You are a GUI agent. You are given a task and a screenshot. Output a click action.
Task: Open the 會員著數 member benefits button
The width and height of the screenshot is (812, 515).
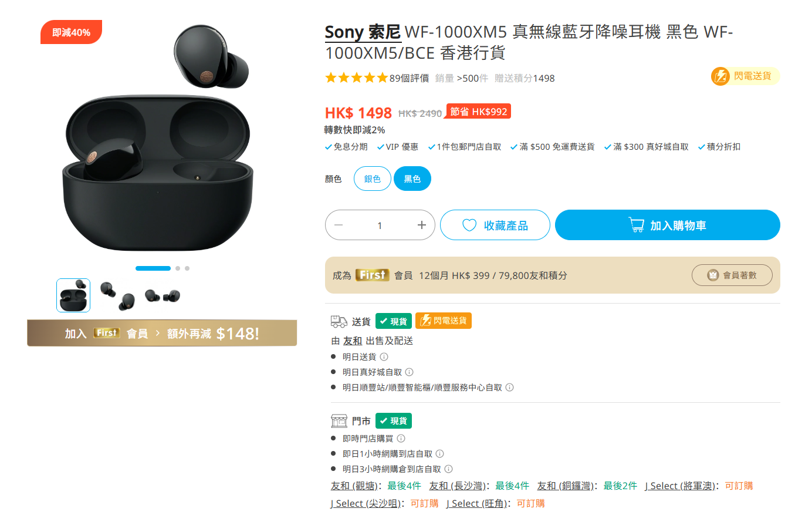click(732, 275)
